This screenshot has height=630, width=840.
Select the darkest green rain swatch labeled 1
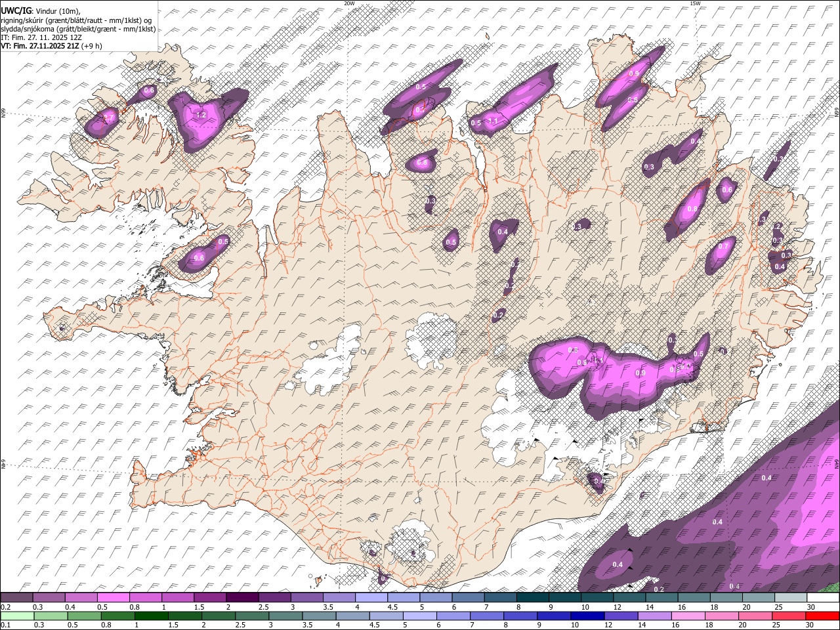coord(152,616)
